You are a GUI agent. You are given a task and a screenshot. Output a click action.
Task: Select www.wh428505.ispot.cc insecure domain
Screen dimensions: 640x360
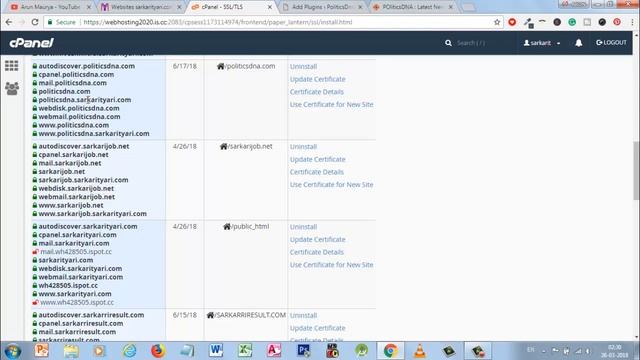[77, 302]
